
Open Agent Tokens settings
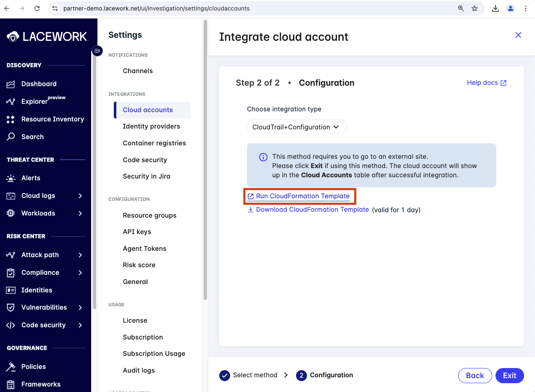144,249
